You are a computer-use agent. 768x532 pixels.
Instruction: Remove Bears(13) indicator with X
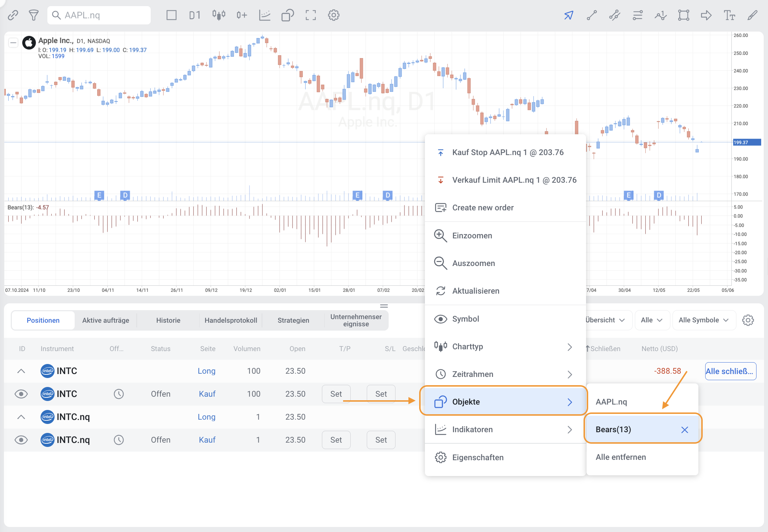point(685,430)
